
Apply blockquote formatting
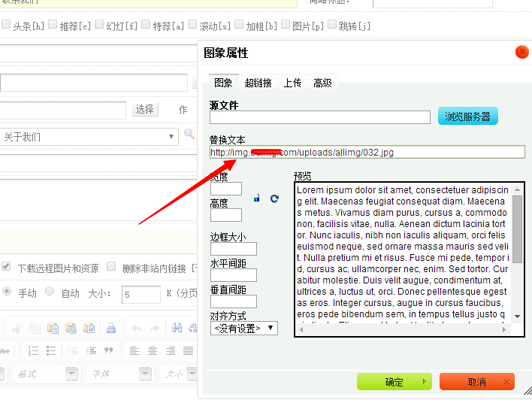108,350
